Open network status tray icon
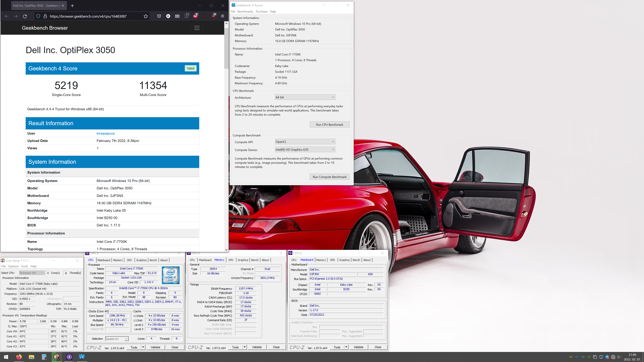The image size is (644, 362). click(613, 357)
